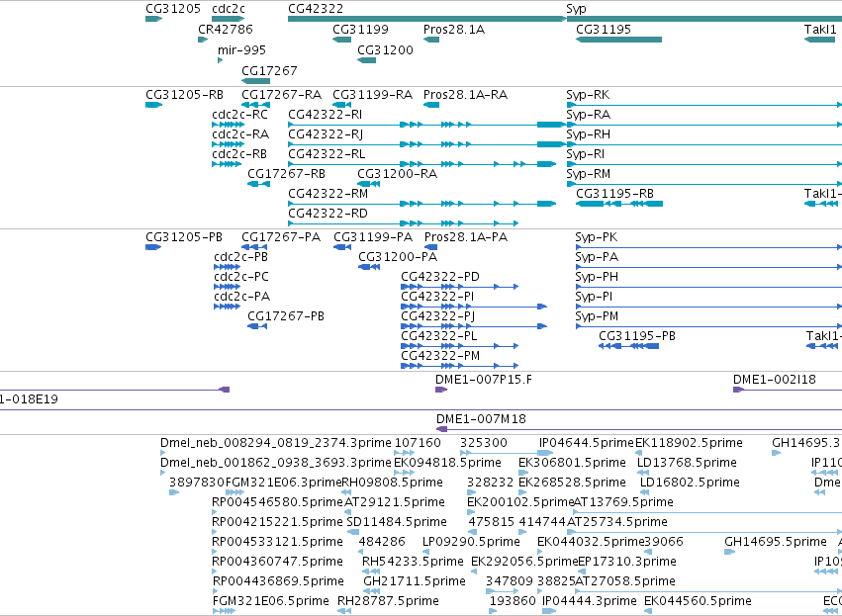The height and width of the screenshot is (616, 842).
Task: Click the CG42322-PI protein label
Action: coord(437,297)
